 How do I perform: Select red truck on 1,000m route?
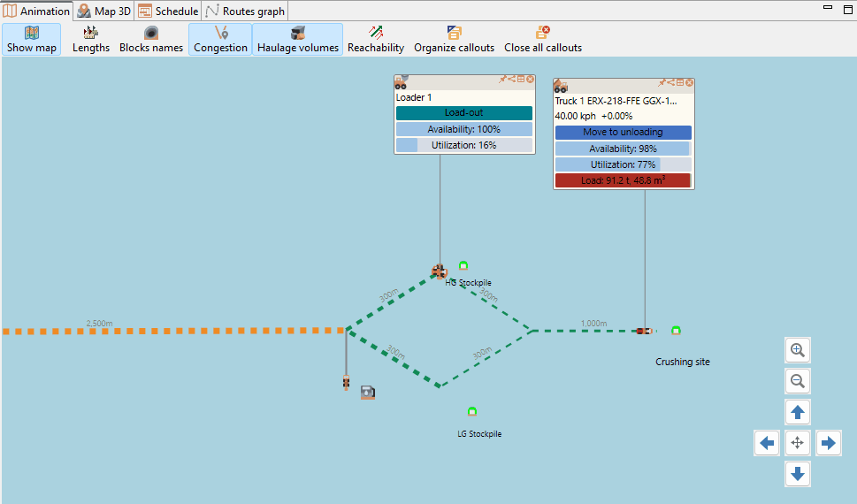(x=644, y=331)
